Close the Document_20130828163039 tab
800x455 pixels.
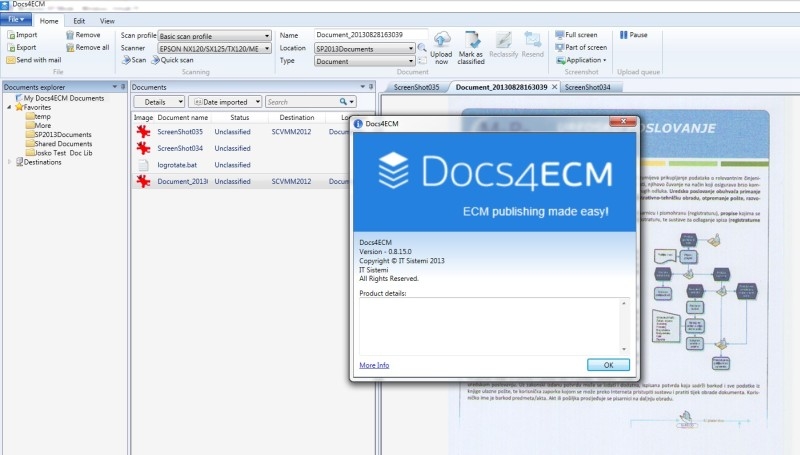click(x=555, y=87)
